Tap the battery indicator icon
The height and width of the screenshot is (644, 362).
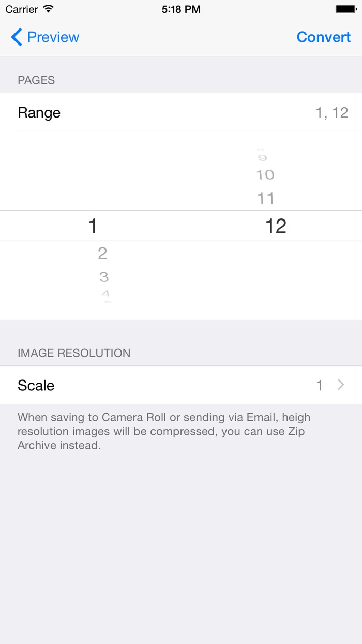click(x=345, y=9)
